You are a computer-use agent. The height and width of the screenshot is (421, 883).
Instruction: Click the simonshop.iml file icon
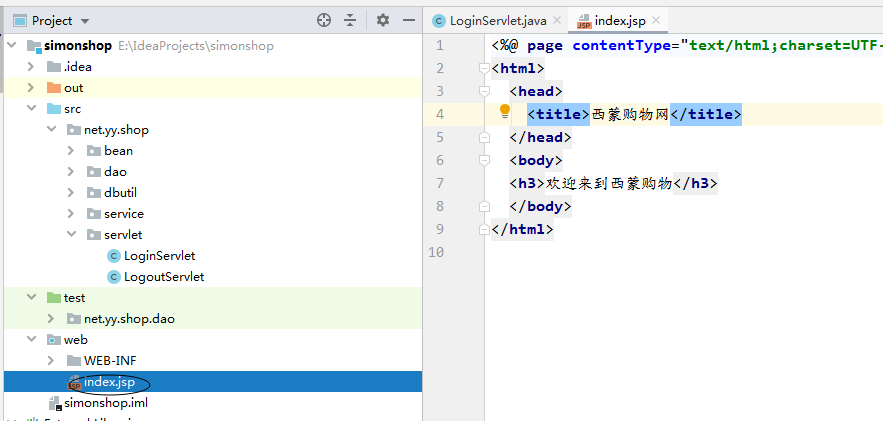pyautogui.click(x=55, y=403)
